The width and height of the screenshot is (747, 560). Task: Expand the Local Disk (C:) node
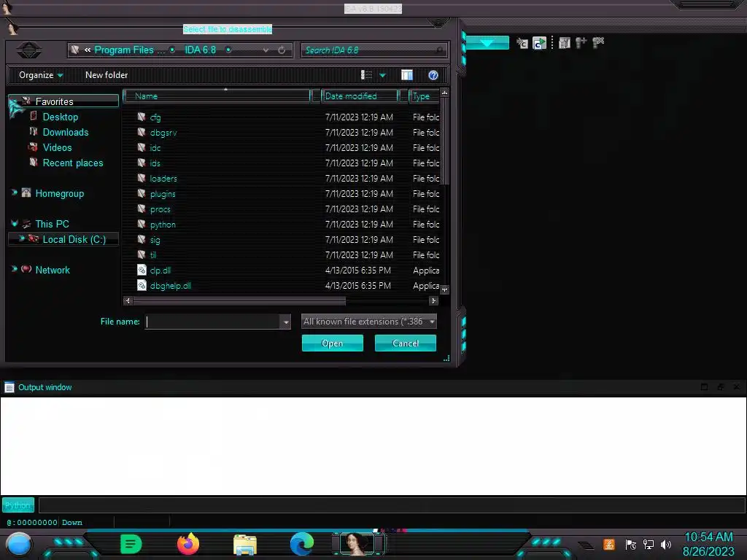(21, 238)
